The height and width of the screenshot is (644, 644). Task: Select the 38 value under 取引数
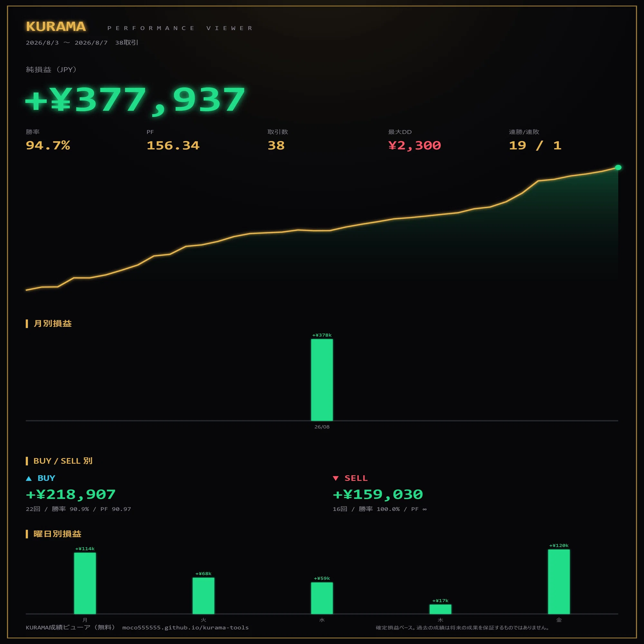276,145
